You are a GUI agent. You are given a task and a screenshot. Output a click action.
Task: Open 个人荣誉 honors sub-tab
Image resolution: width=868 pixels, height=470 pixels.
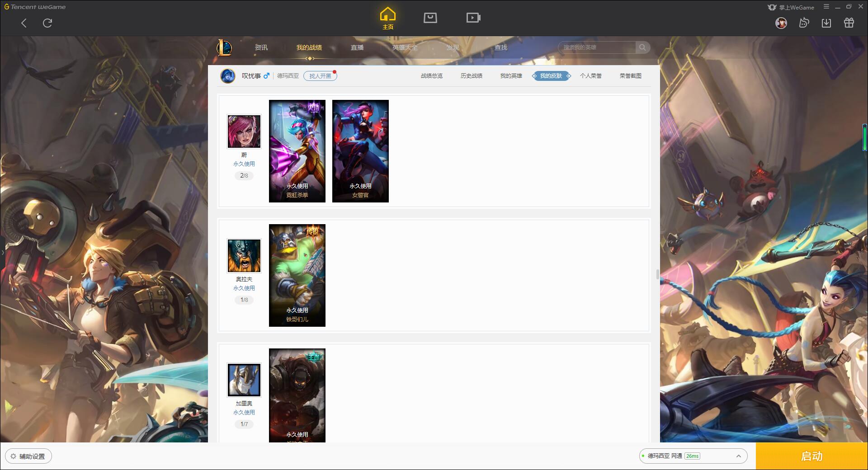pos(591,76)
